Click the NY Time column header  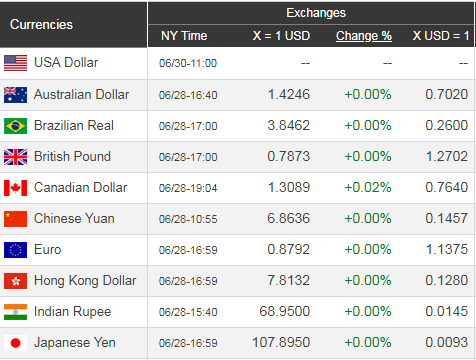pos(184,36)
